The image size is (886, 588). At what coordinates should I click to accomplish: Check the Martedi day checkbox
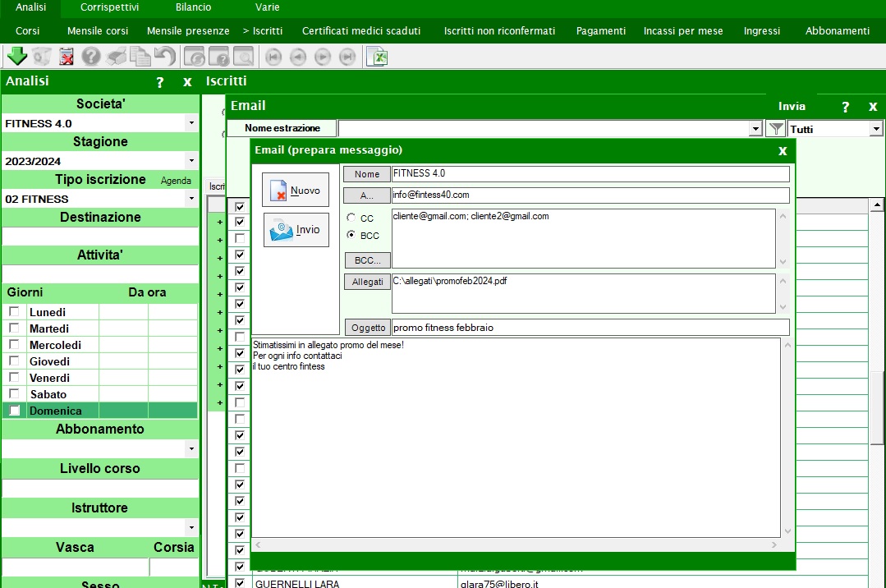(14, 328)
